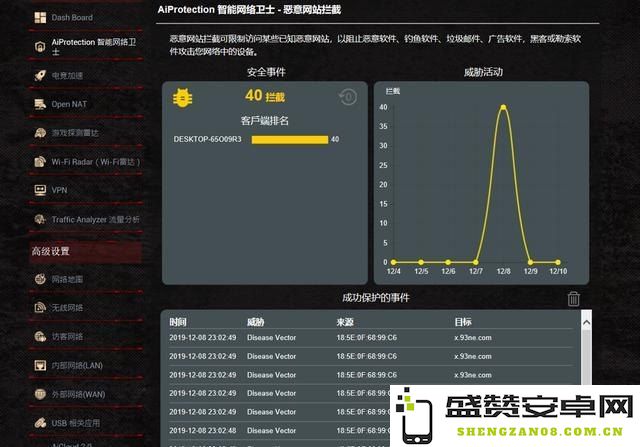Click the chart peak point at 12/8

(503, 107)
